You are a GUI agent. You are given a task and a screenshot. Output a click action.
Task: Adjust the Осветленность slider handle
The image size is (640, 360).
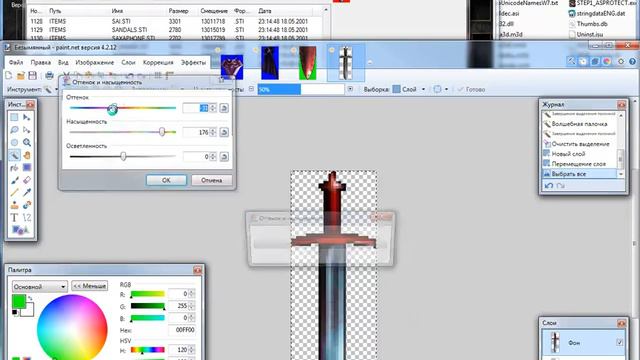point(123,156)
